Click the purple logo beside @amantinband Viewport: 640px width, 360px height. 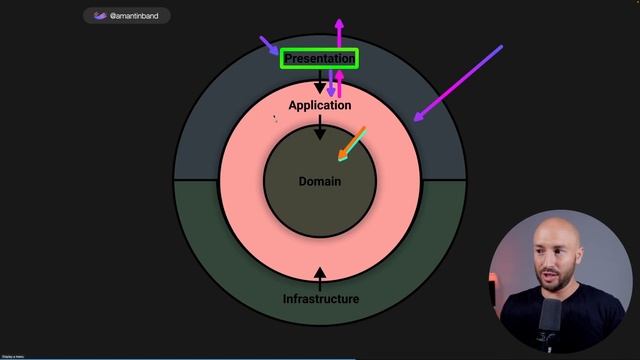pyautogui.click(x=100, y=16)
